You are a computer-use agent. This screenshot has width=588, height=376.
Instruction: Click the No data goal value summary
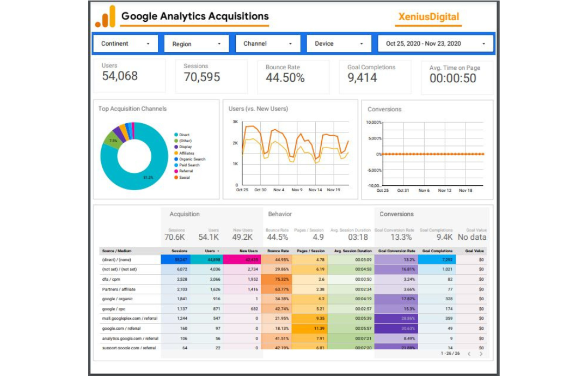(x=472, y=237)
